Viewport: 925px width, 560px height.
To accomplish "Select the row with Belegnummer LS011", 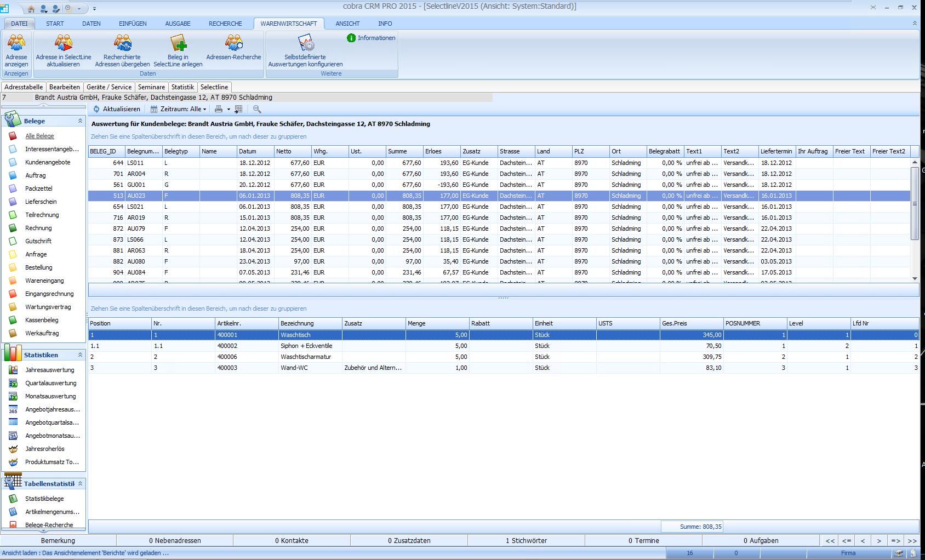I will [499, 163].
